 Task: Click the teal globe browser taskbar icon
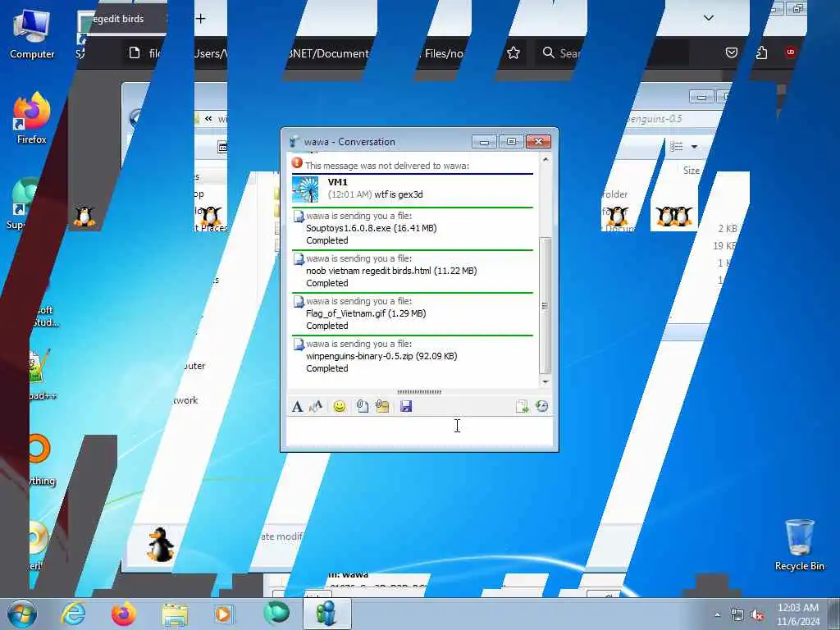tap(276, 613)
